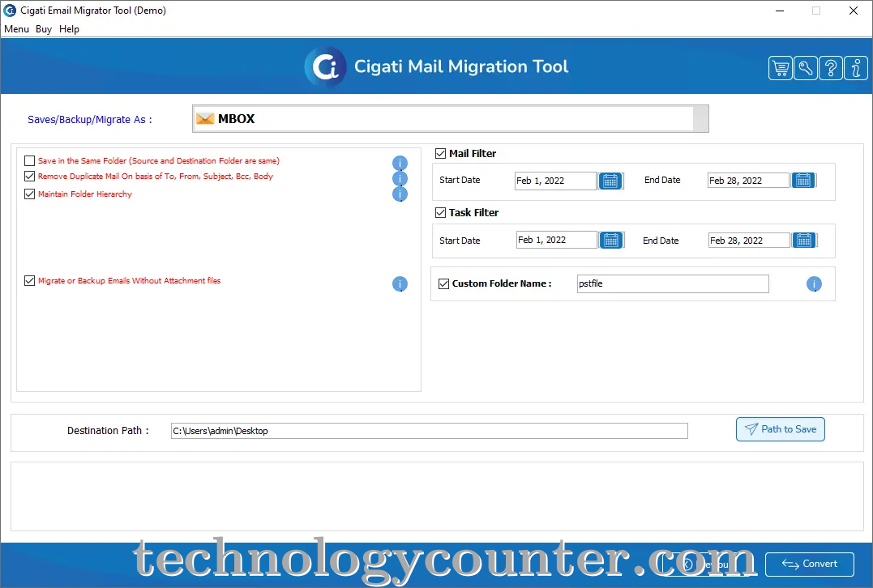Click the Destination Path field
The height and width of the screenshot is (588, 873).
click(430, 431)
